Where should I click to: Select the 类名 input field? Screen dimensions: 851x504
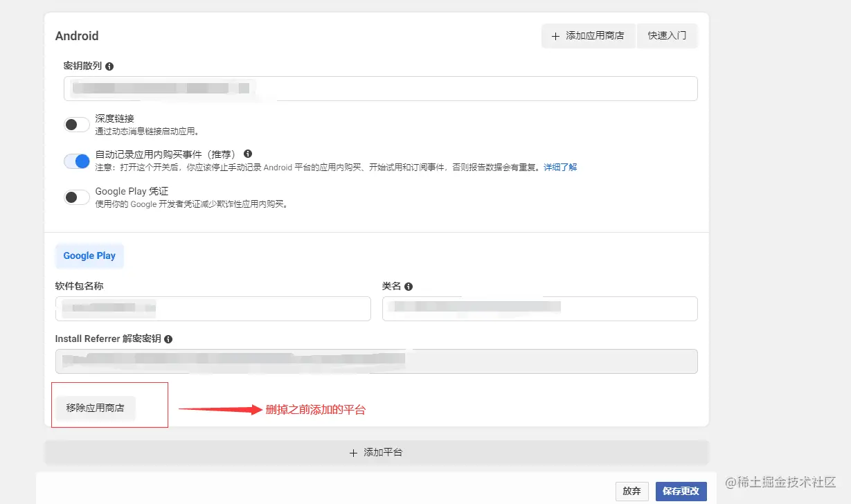pos(539,308)
